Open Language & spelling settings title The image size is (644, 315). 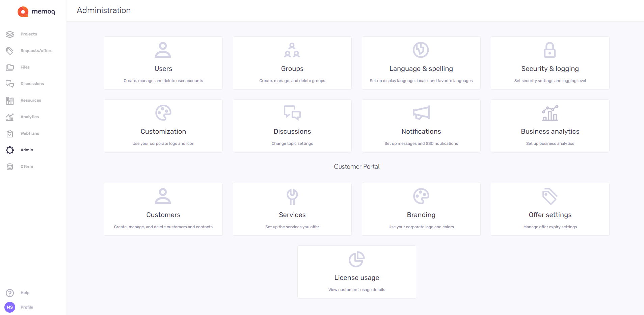tap(421, 69)
